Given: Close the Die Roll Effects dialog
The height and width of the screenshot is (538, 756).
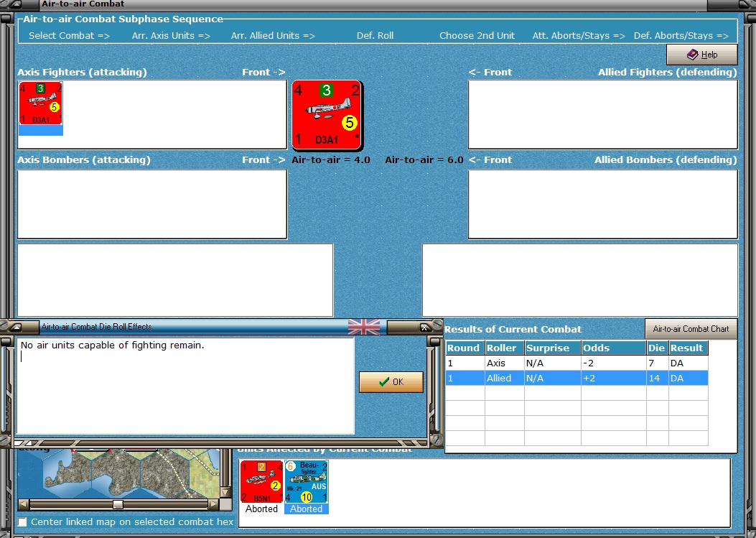Looking at the screenshot, I should click(425, 327).
